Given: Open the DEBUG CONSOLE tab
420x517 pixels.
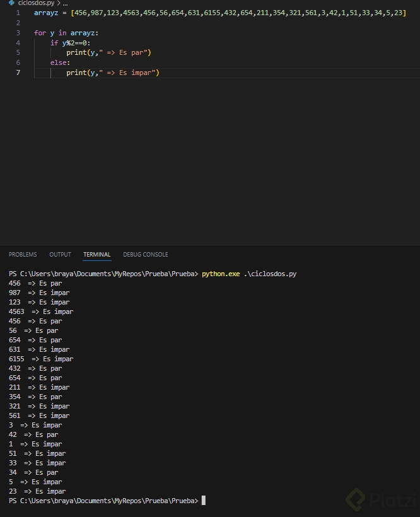Looking at the screenshot, I should (146, 255).
